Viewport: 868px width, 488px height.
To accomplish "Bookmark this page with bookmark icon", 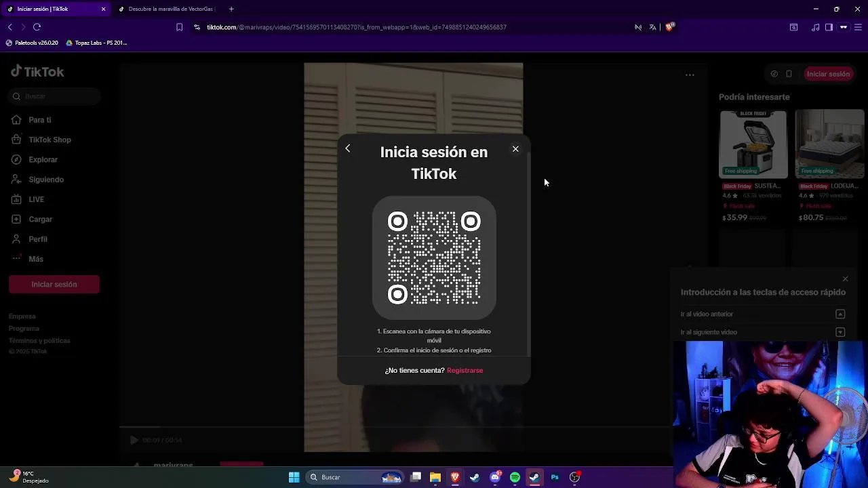I will [179, 27].
